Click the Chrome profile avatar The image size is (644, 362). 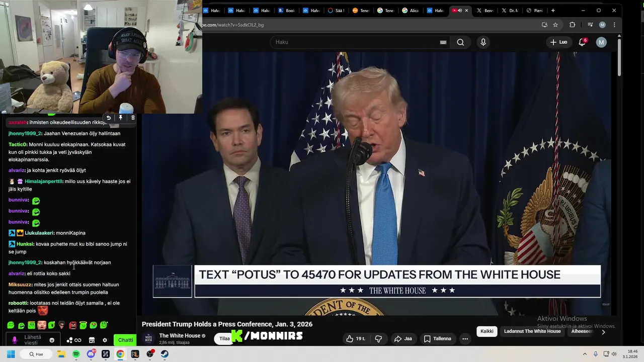click(x=602, y=25)
